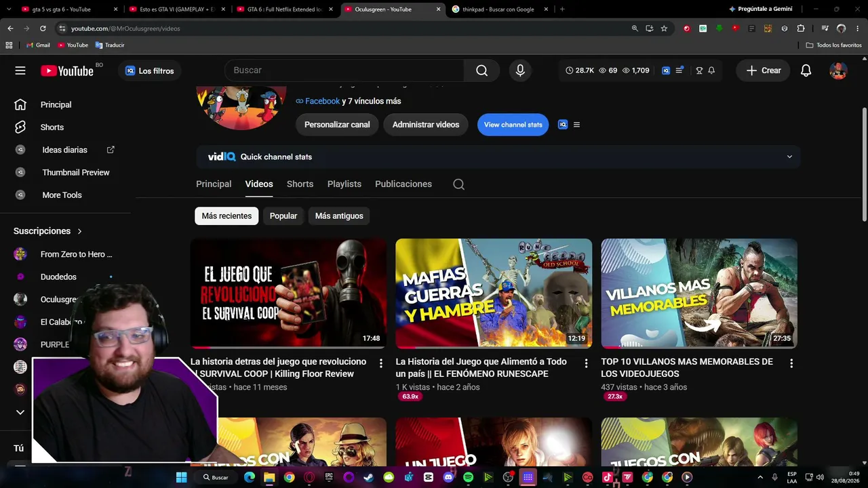Open options for the TOP 10 VILLANOS video
The height and width of the screenshot is (488, 868).
[x=791, y=364]
